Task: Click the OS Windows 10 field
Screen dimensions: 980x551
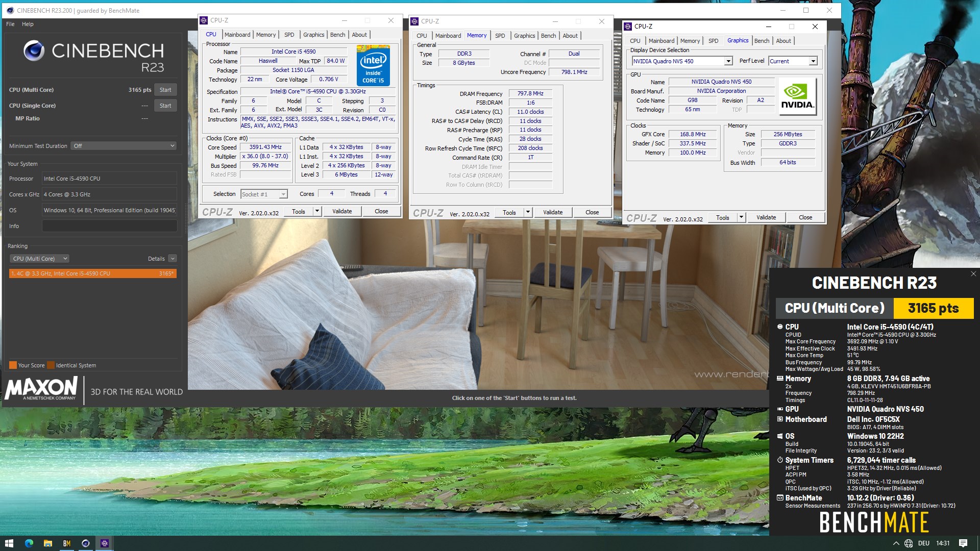Action: pyautogui.click(x=109, y=210)
